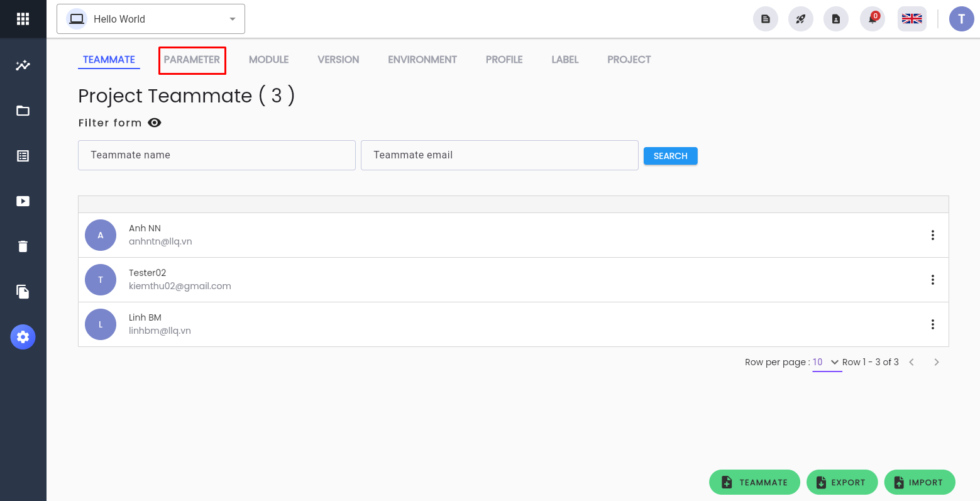
Task: Click the green add TEAMMATE button
Action: click(754, 482)
